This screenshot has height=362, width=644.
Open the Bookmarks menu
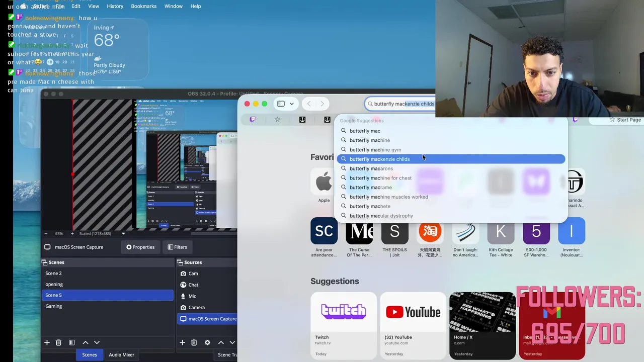[x=144, y=6]
